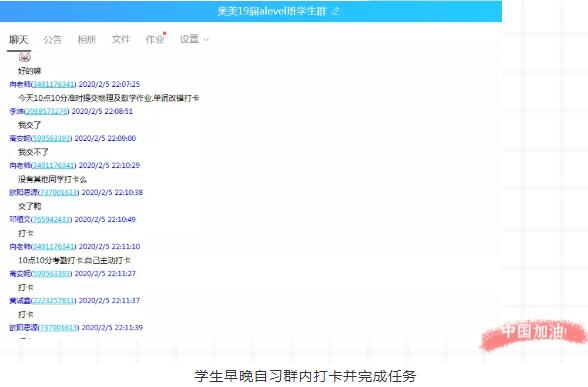Click timestamp 2020/2/5 22:10:29
Screen dimensions: 588x387
(109, 165)
